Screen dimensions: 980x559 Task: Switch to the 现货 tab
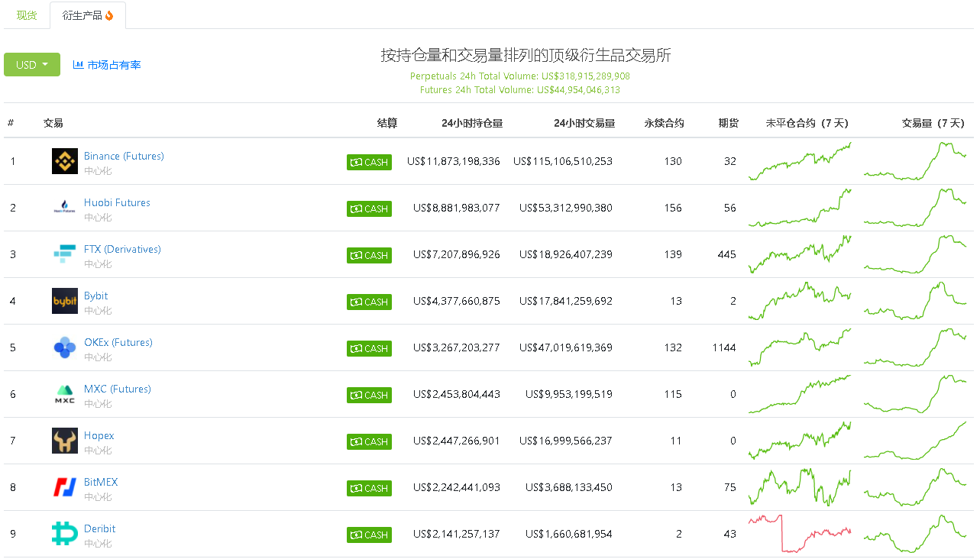[x=27, y=15]
